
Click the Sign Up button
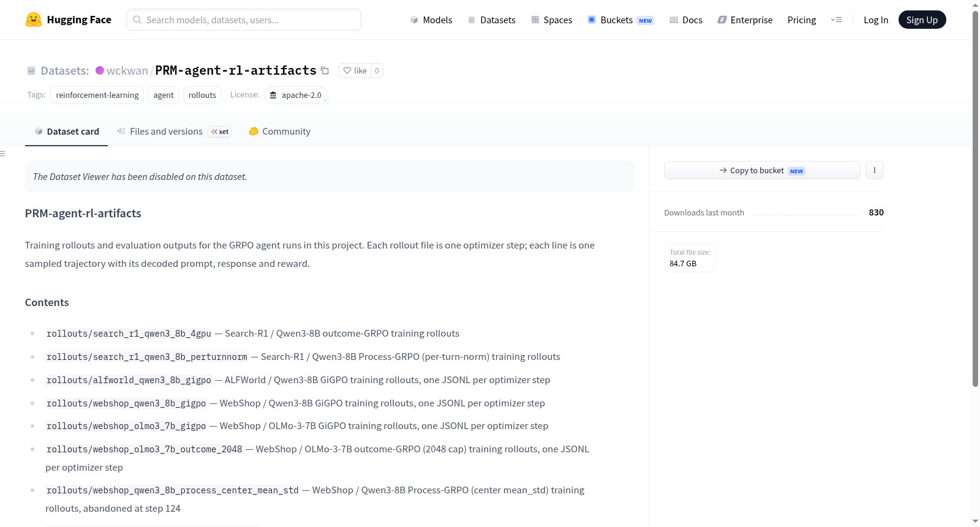tap(922, 20)
